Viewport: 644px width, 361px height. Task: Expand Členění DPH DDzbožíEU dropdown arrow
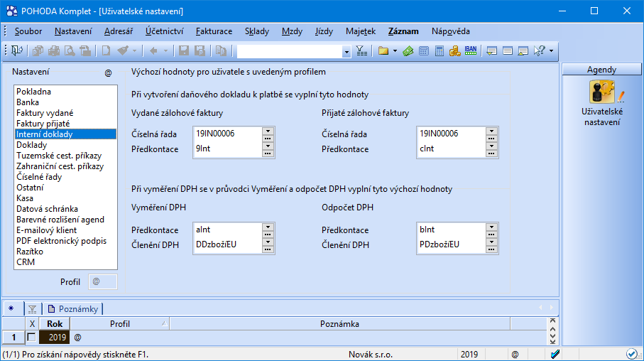pos(268,242)
